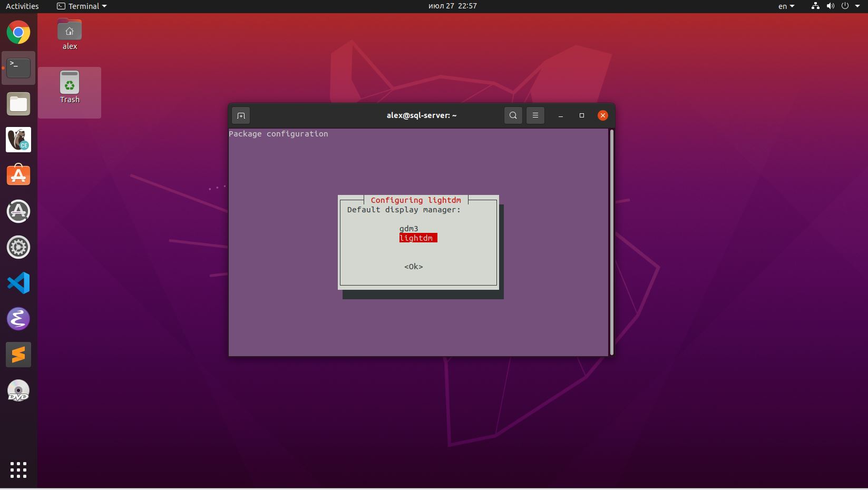Minimize the terminal window
Screen dimensions: 868x490
click(561, 115)
